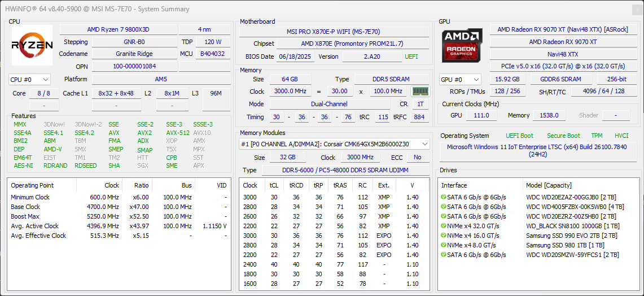Click the DDR5-6000 / PC5-48000 module type field
Image resolution: width=644 pixels, height=296 pixels.
(x=345, y=170)
